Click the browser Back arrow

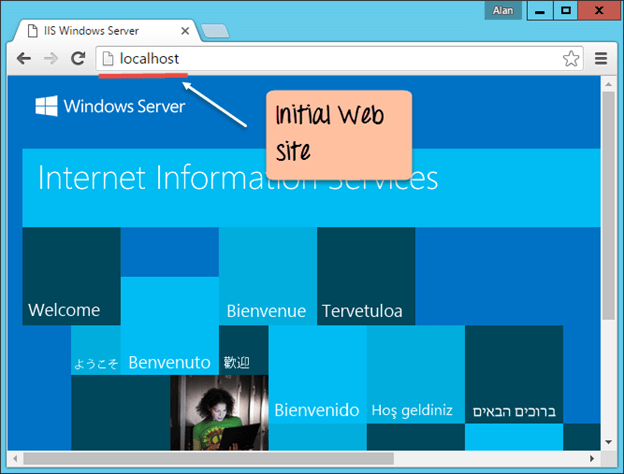click(24, 59)
